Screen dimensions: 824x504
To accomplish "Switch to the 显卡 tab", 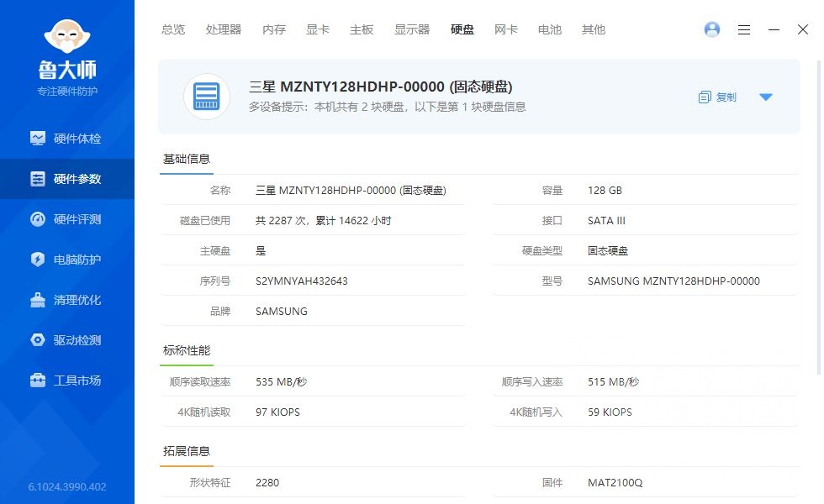I will coord(318,29).
